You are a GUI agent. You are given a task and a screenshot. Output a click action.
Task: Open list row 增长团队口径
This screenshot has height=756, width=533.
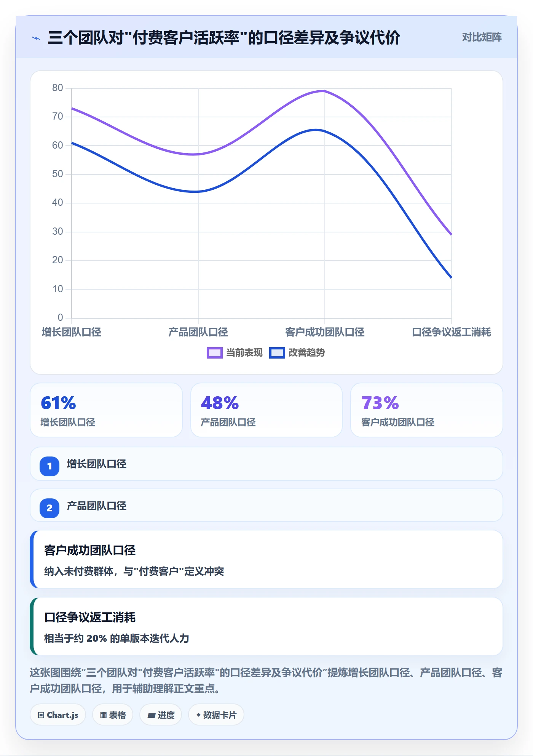click(x=266, y=464)
